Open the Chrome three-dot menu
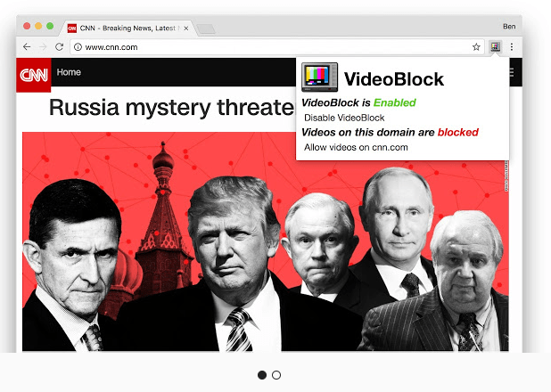The image size is (551, 392). 512,46
